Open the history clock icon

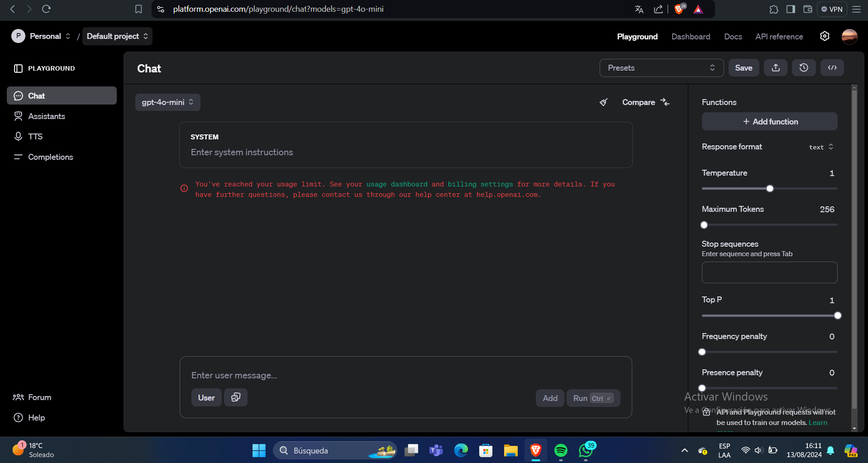point(804,68)
